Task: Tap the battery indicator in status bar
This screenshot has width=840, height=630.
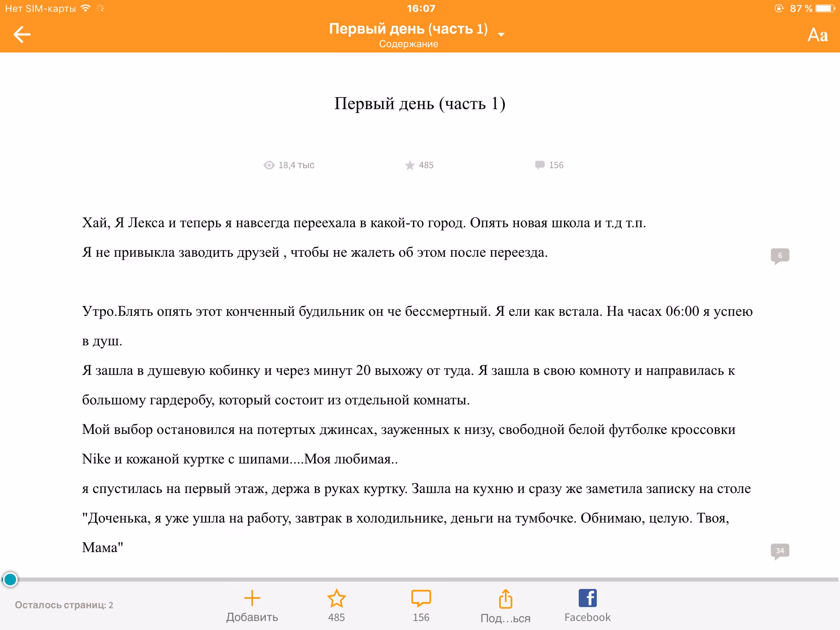Action: [826, 8]
